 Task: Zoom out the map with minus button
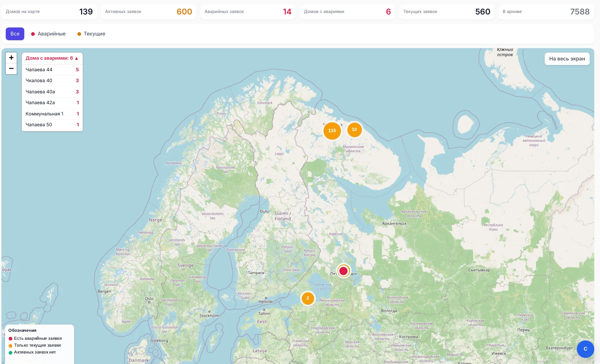click(x=11, y=69)
